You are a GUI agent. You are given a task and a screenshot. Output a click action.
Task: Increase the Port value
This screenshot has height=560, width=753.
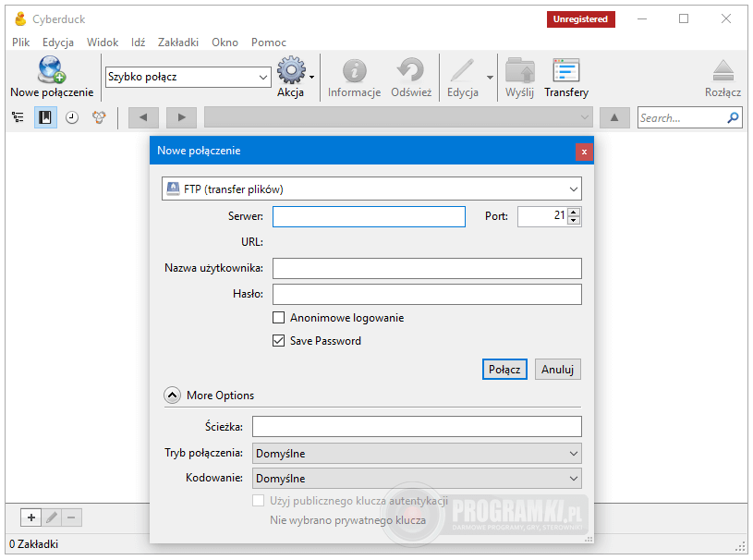(574, 212)
